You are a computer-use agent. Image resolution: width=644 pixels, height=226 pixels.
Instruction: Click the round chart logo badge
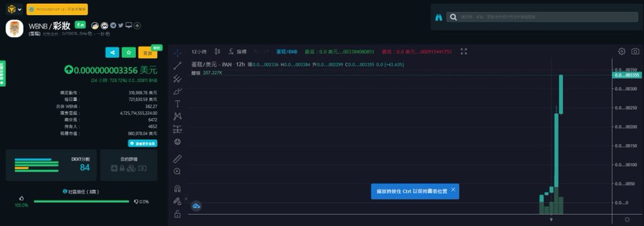coord(196,207)
